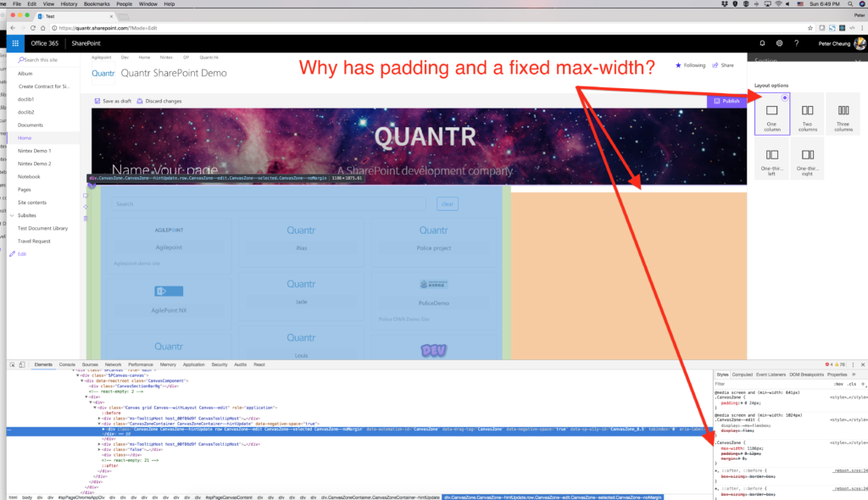The width and height of the screenshot is (868, 500).
Task: Click the Chrome address bar URL
Action: [x=108, y=28]
